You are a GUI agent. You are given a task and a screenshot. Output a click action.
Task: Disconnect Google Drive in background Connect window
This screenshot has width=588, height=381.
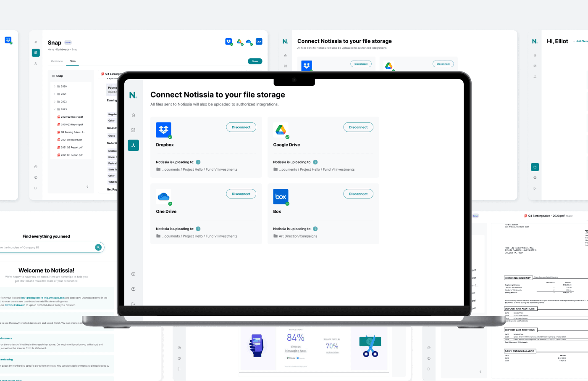pos(443,64)
